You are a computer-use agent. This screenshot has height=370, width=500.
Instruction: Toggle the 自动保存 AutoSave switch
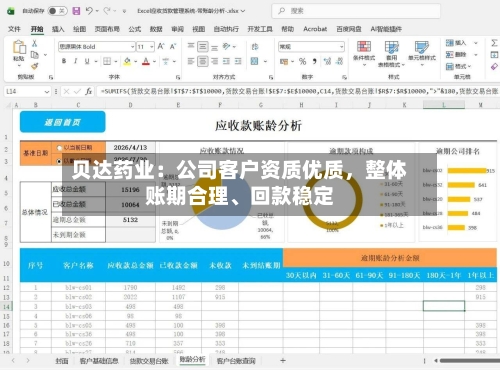pos(57,11)
